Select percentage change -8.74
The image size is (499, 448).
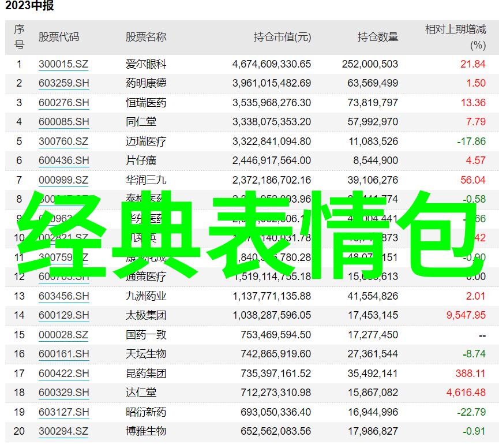474,354
